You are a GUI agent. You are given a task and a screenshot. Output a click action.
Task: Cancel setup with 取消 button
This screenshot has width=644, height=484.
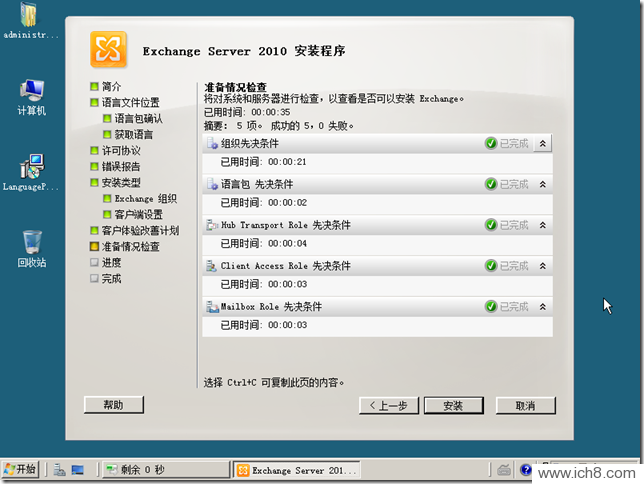click(x=526, y=406)
